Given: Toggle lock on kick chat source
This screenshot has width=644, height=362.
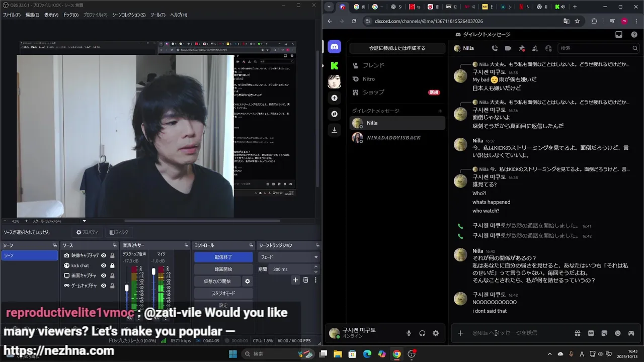Looking at the screenshot, I should [x=112, y=265].
